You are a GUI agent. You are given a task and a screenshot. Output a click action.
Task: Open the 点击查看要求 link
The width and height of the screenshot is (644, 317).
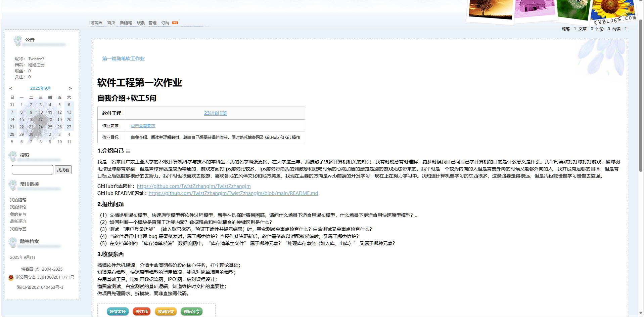tap(143, 125)
